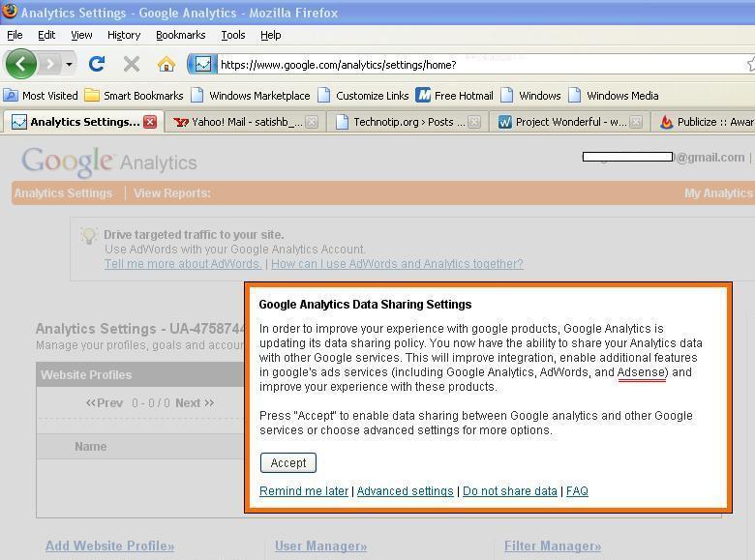Viewport: 755px width, 560px height.
Task: Choose the Do not share data link
Action: (509, 491)
